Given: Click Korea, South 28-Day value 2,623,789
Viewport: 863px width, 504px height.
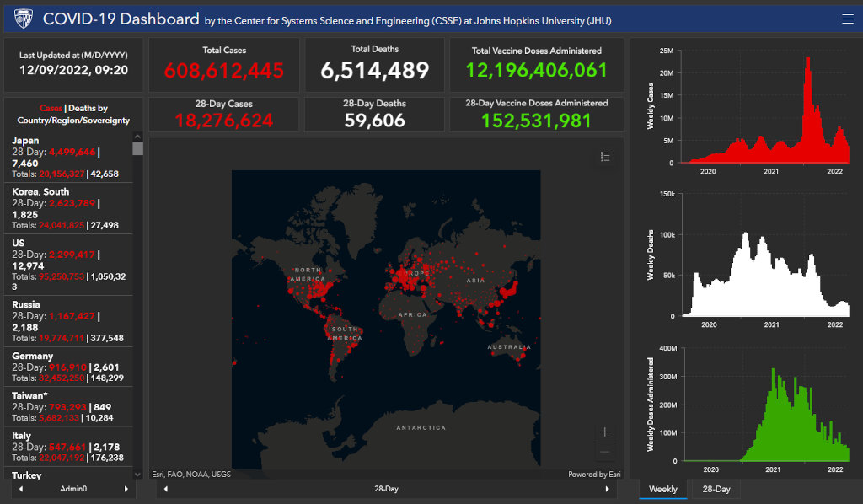Looking at the screenshot, I should (72, 203).
